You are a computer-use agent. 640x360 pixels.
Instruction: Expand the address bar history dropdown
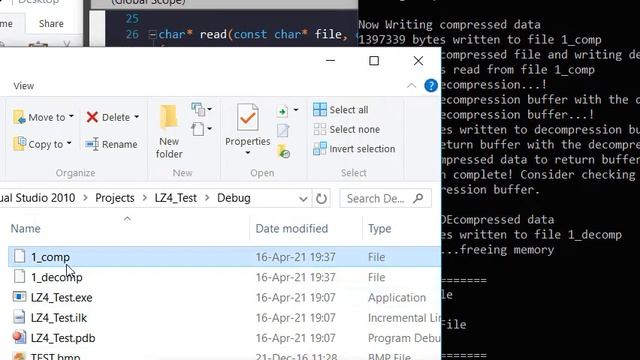303,199
